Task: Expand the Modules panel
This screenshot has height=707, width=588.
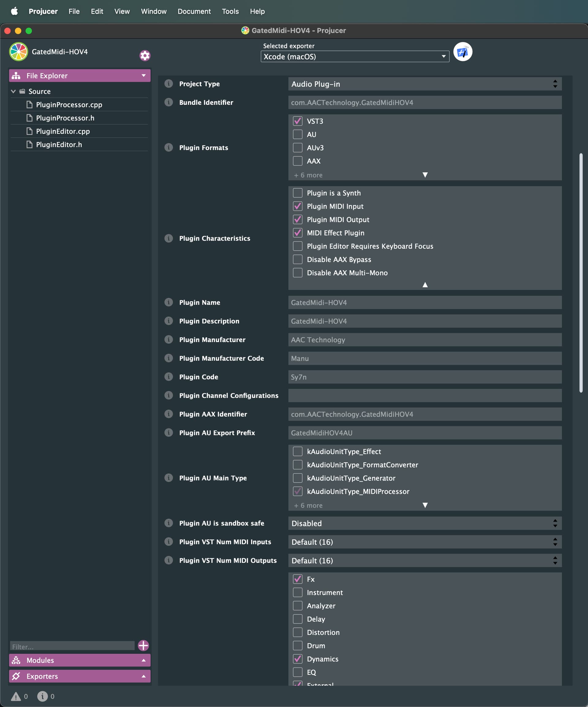Action: [80, 660]
